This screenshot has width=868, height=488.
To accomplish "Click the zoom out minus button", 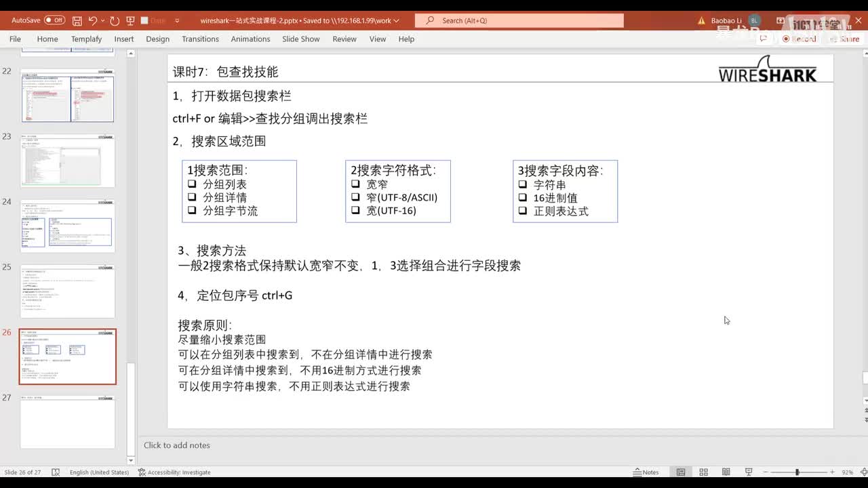I will [x=766, y=472].
